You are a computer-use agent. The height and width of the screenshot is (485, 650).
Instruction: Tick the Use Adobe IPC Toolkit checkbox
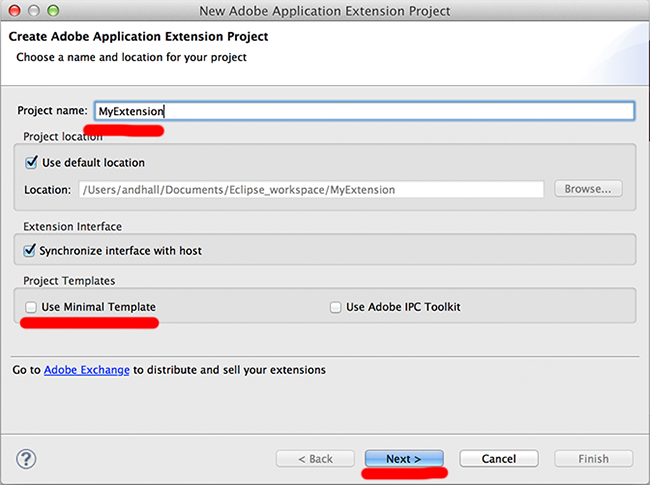335,307
